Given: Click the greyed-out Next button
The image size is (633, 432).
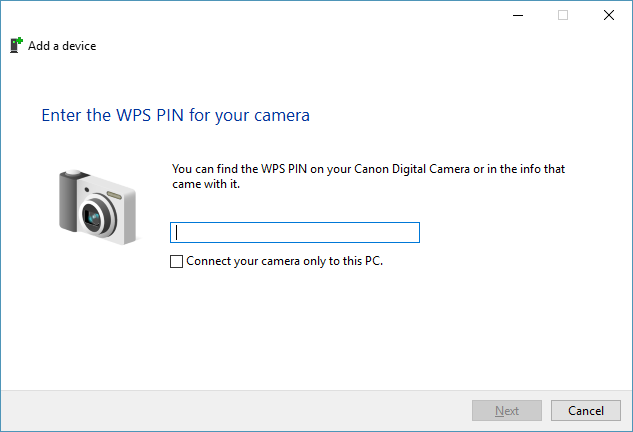Looking at the screenshot, I should [507, 411].
